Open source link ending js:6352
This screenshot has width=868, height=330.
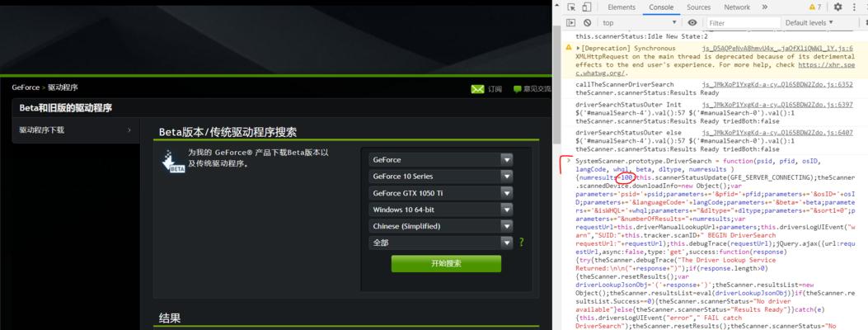tap(778, 85)
